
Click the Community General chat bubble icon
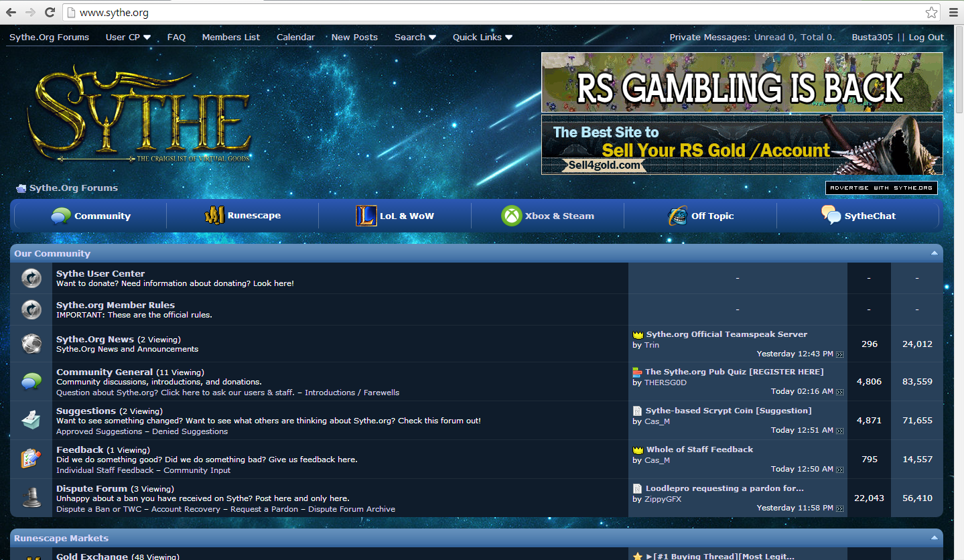(x=31, y=382)
